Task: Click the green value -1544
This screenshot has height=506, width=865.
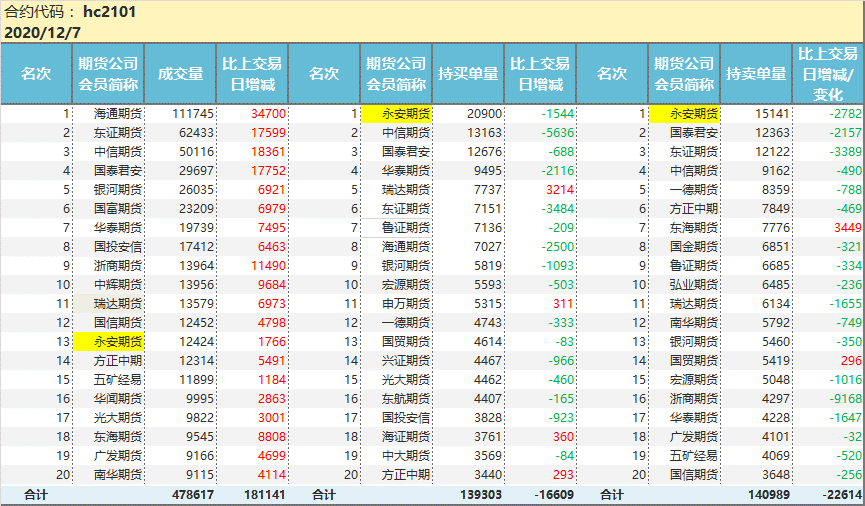Action: (x=558, y=114)
